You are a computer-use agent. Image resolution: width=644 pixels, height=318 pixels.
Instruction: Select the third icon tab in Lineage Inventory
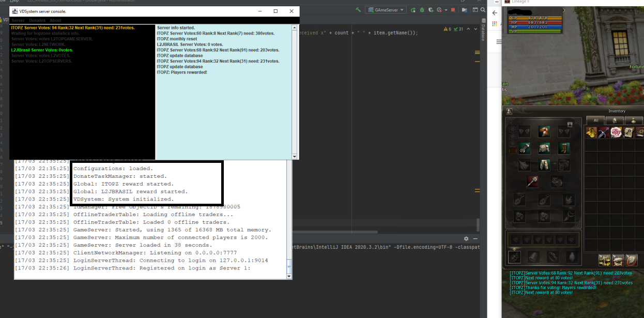(x=634, y=120)
